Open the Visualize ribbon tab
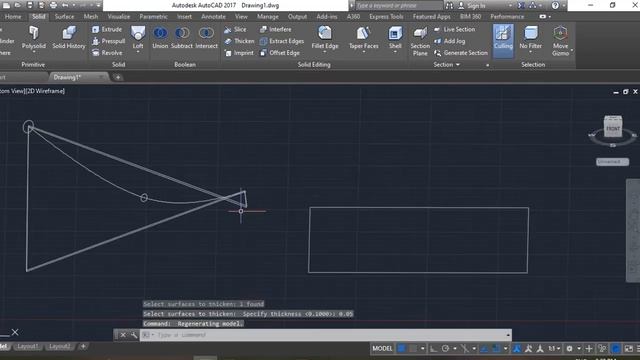Viewport: 640px width, 360px height. 119,17
